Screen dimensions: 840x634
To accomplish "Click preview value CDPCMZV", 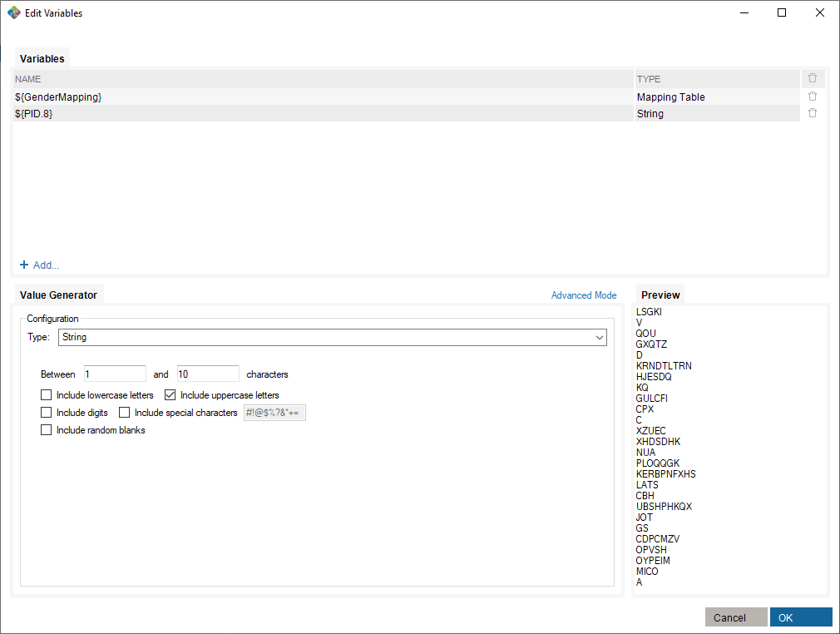I will tap(657, 539).
